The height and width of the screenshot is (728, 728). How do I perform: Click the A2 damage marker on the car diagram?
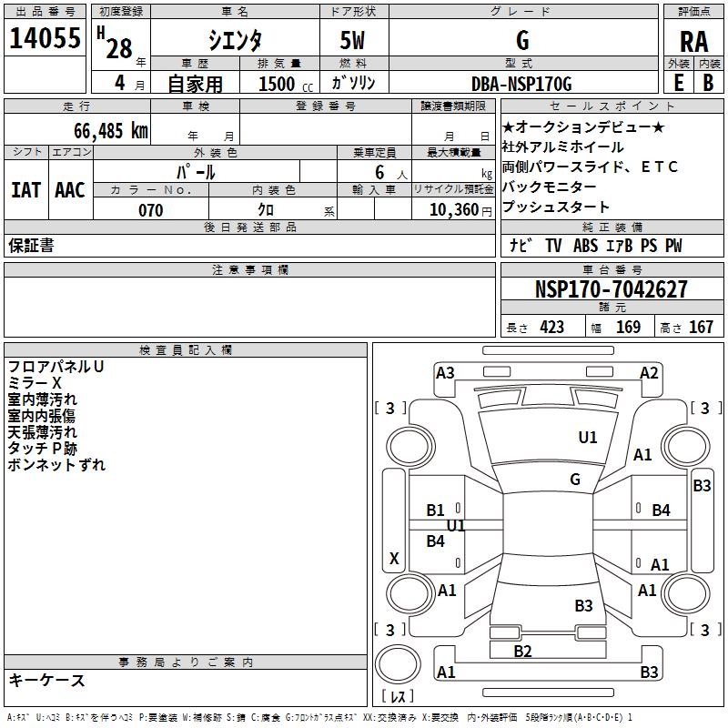[x=649, y=372]
